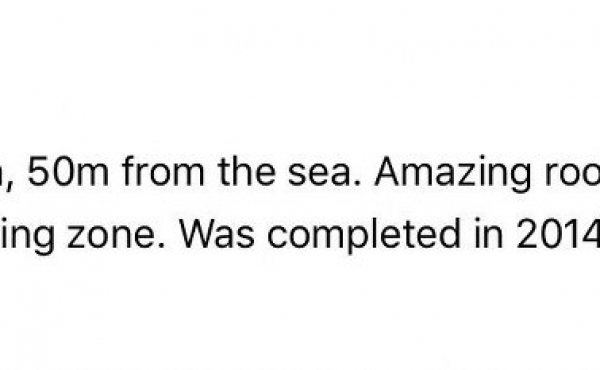Click the period after "sea"
The width and height of the screenshot is (600, 370).
coord(358,184)
